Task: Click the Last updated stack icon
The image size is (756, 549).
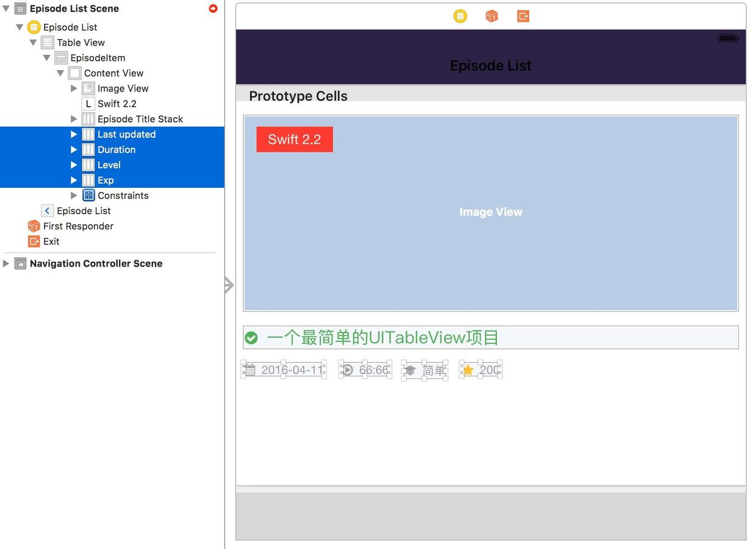Action: pyautogui.click(x=88, y=134)
